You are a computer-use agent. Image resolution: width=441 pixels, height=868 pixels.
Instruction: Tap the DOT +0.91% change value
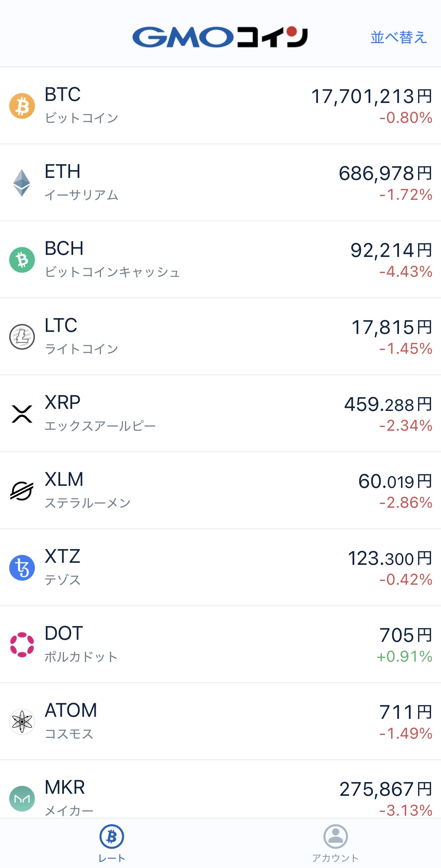404,657
